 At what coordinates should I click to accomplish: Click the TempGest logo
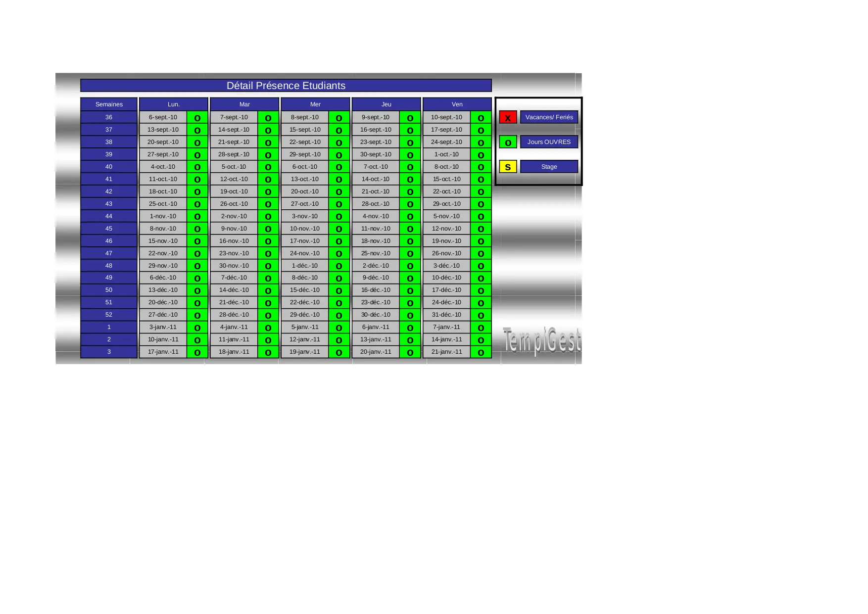click(542, 340)
